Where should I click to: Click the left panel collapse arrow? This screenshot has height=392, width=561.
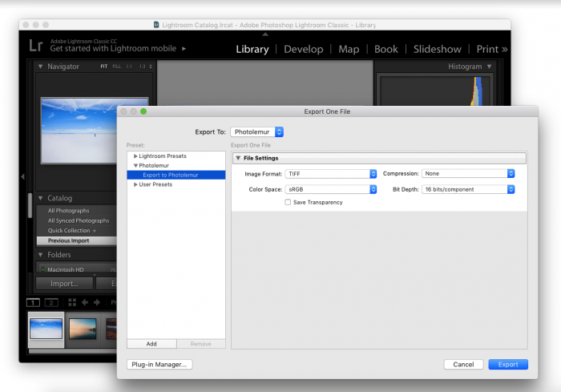pos(22,176)
